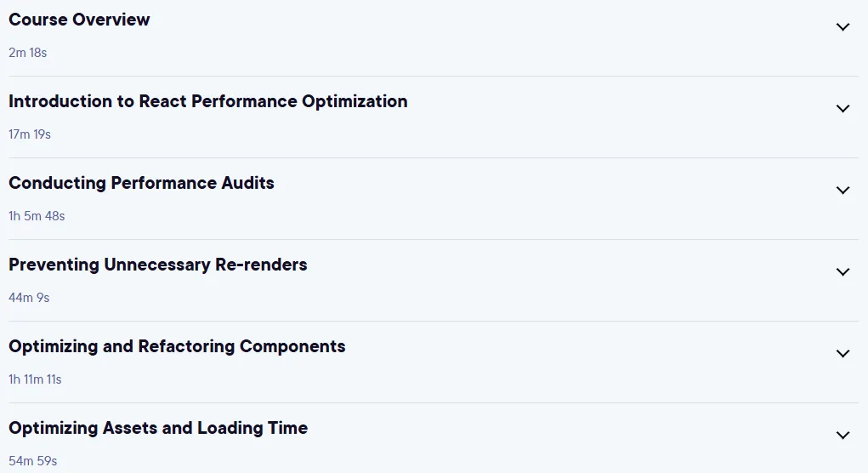Select Optimizing and Refactoring Components heading
The height and width of the screenshot is (473, 868).
[x=177, y=346]
